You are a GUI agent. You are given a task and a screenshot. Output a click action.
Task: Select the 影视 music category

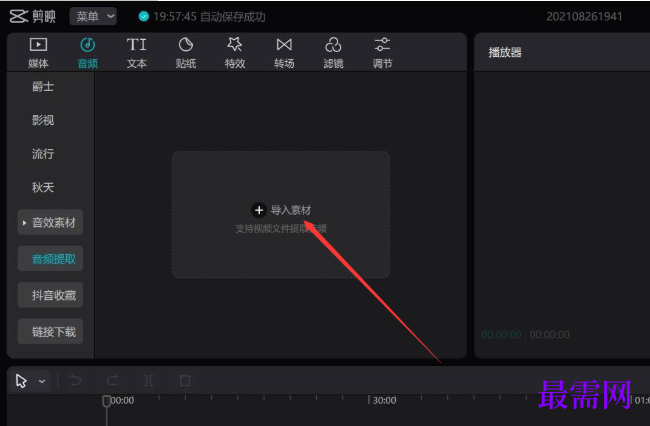click(43, 120)
